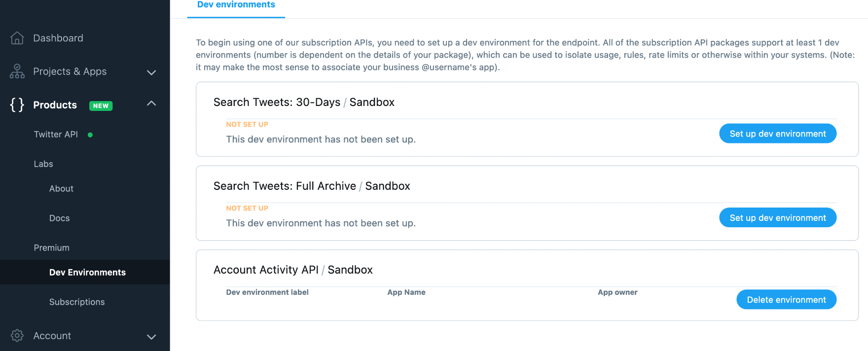Open Subscriptions under Premium

(x=77, y=302)
